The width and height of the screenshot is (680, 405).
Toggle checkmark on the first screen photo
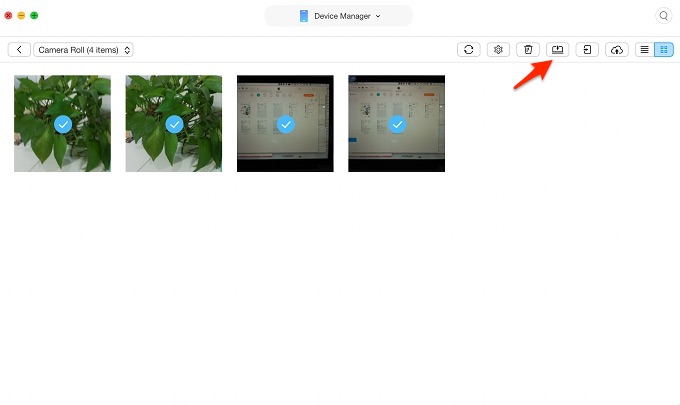pyautogui.click(x=285, y=124)
